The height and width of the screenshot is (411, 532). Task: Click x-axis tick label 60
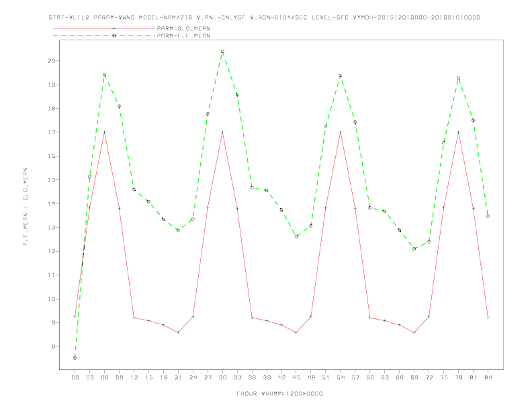(x=370, y=377)
